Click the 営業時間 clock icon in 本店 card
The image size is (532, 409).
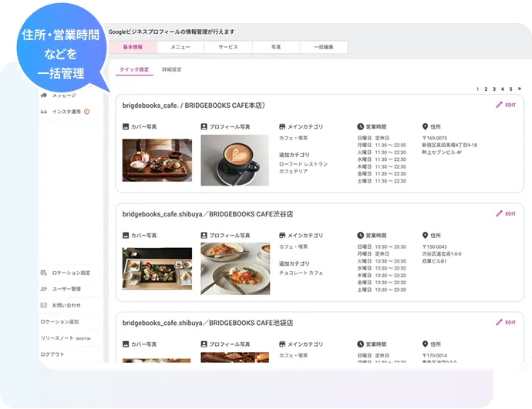[360, 127]
